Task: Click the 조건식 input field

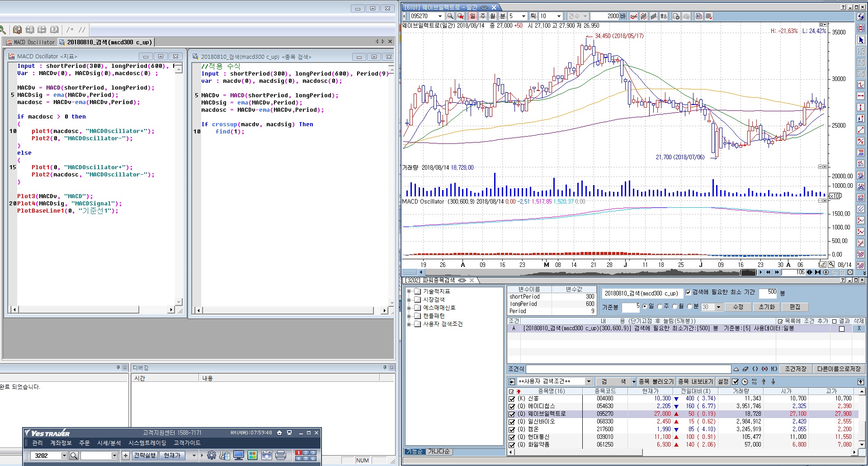Action: [628, 369]
